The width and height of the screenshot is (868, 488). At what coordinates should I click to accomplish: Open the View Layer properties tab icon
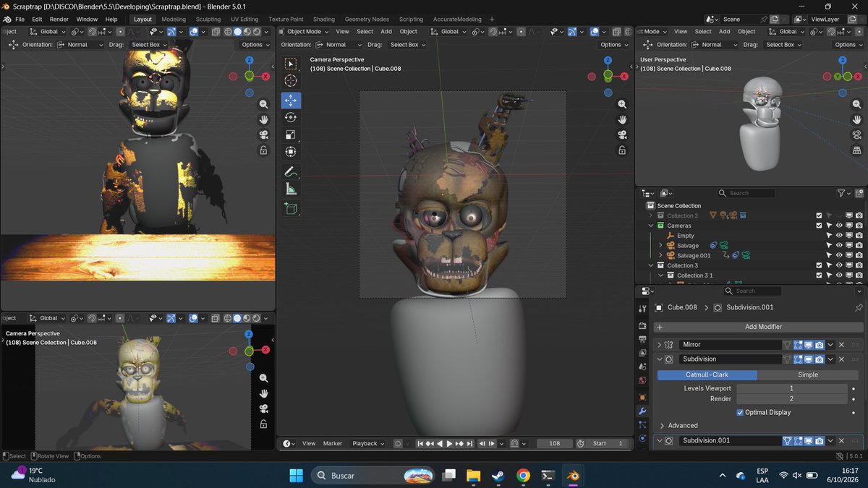coord(642,353)
